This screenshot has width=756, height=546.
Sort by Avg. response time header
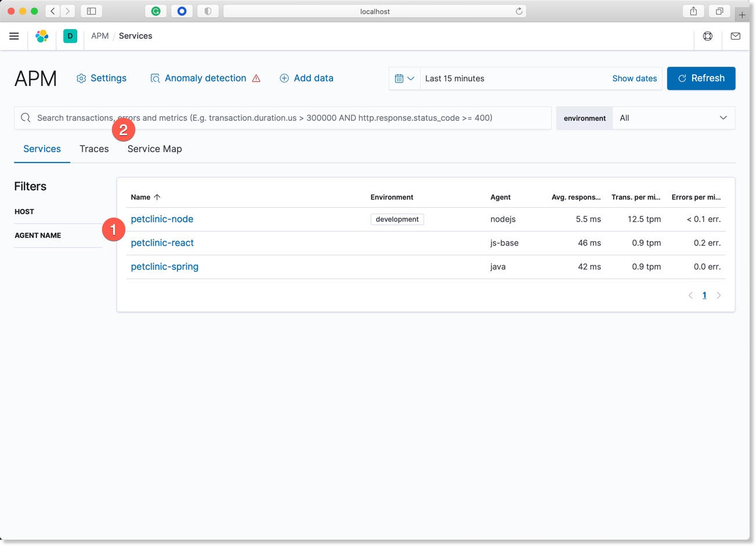coord(576,197)
